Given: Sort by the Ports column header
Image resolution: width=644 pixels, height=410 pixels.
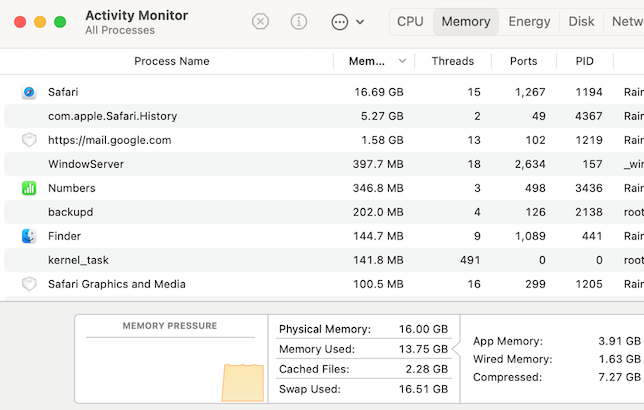Looking at the screenshot, I should point(523,61).
